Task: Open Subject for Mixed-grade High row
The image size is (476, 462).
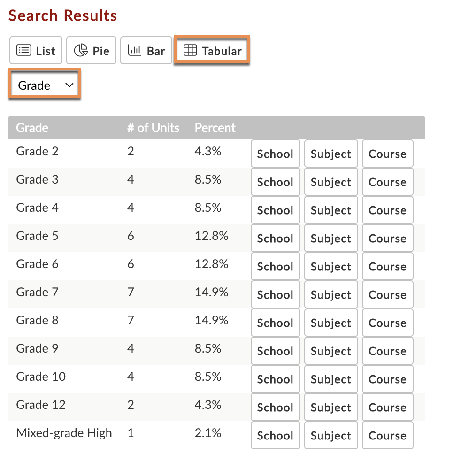Action: pos(331,436)
